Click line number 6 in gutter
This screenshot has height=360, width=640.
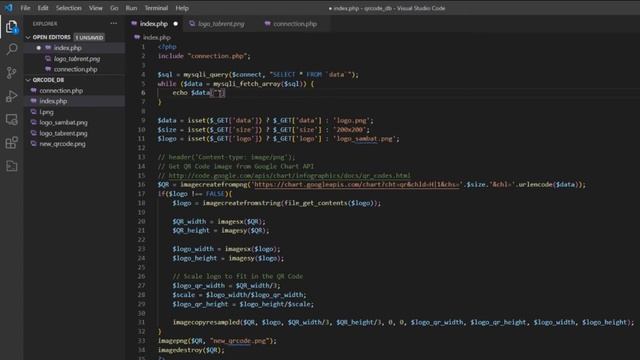coord(143,93)
